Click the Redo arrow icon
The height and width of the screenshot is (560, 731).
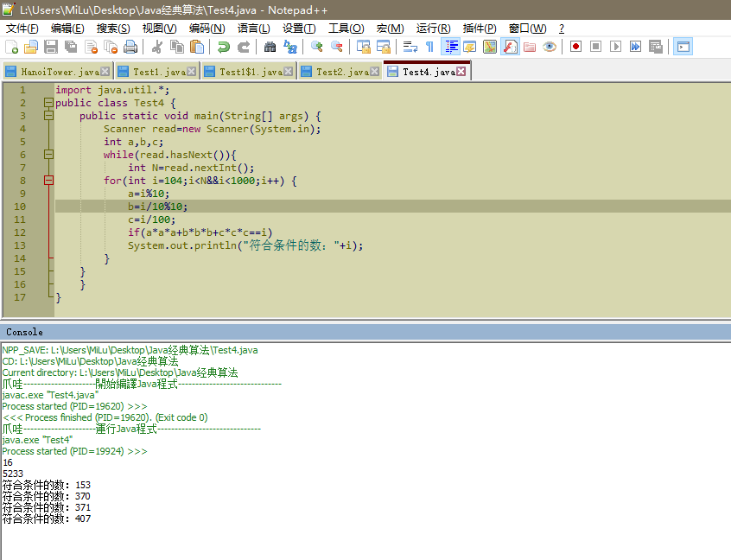click(244, 47)
